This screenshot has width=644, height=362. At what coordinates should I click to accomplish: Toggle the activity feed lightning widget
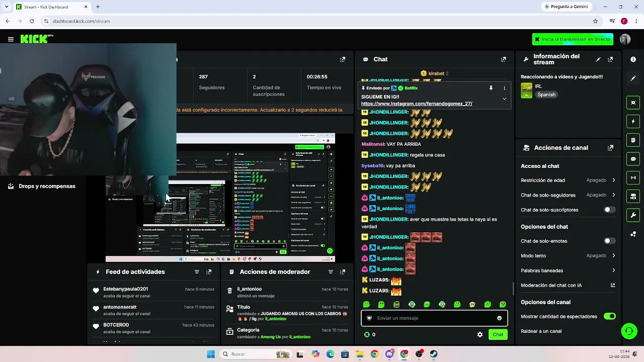tap(633, 121)
